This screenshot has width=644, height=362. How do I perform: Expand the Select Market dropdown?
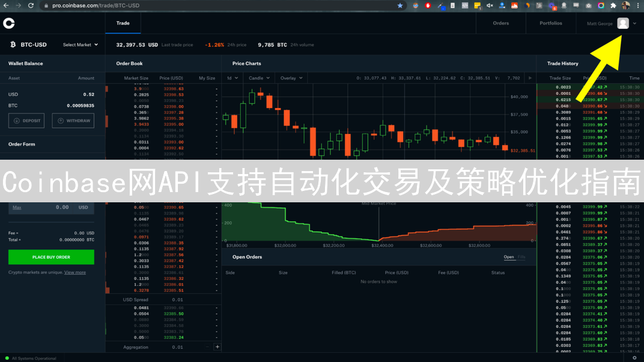point(80,45)
